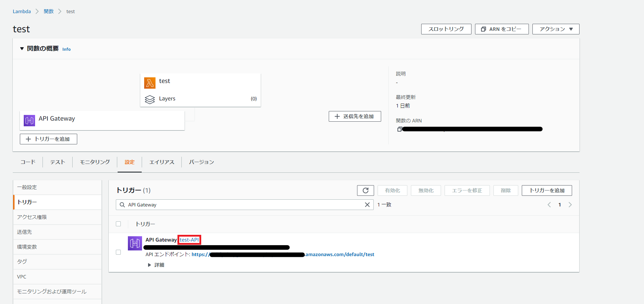The image size is (644, 304).
Task: Click the トリガー column header
Action: (x=145, y=224)
